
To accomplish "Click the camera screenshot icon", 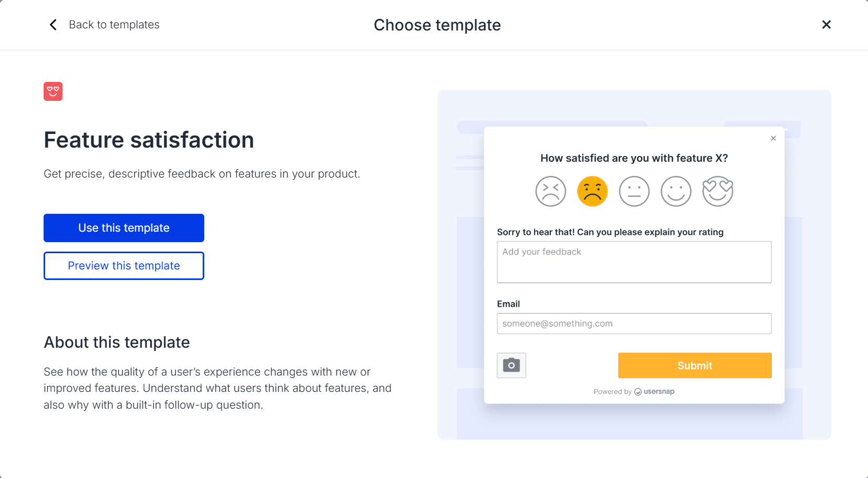I will click(511, 365).
